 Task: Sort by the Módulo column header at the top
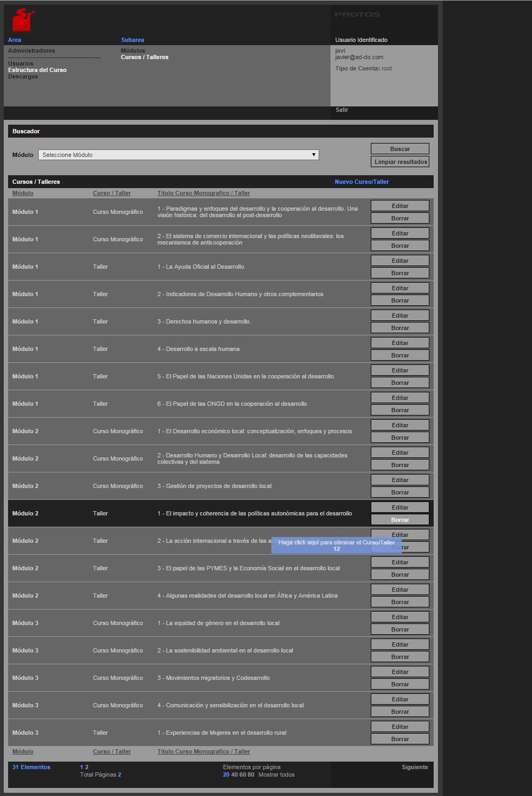(x=23, y=193)
